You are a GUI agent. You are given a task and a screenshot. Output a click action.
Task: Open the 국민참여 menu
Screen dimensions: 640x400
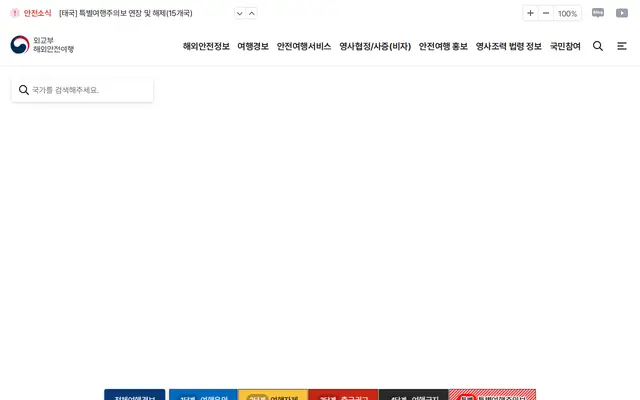click(x=565, y=46)
